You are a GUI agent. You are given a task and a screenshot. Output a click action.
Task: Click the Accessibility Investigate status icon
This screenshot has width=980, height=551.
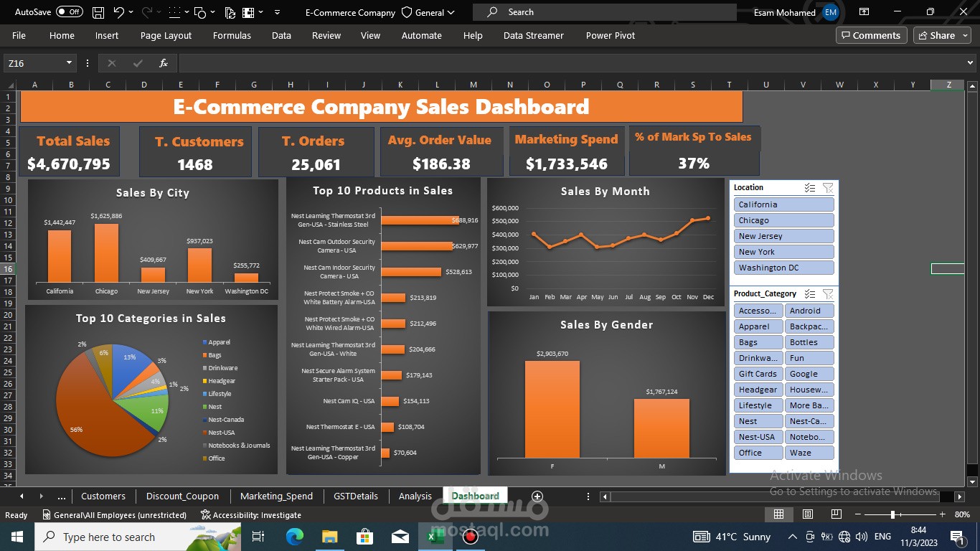point(251,515)
